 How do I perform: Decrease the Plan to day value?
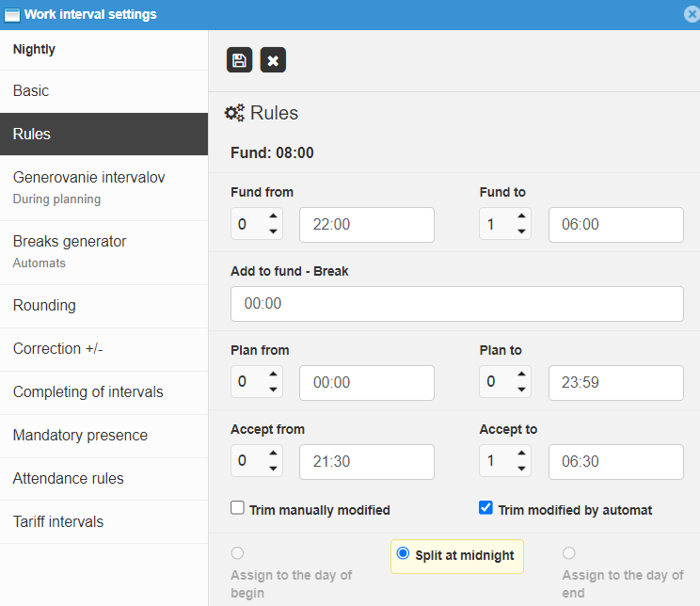pyautogui.click(x=521, y=390)
